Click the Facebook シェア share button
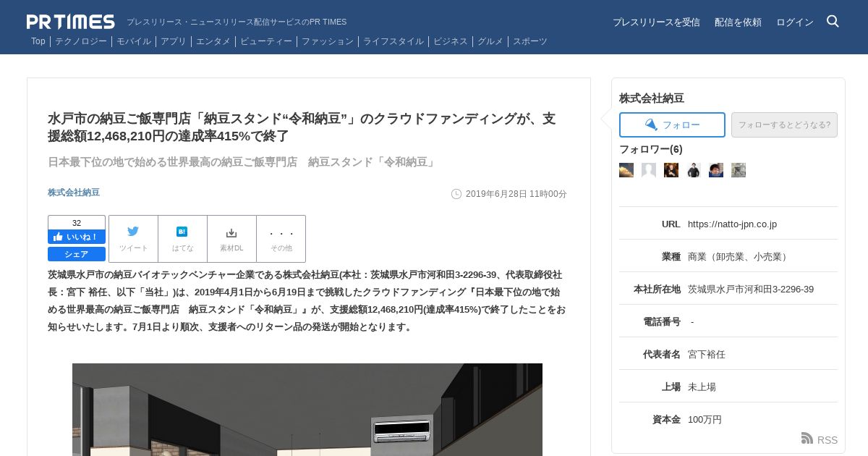Image resolution: width=868 pixels, height=456 pixels. [77, 254]
